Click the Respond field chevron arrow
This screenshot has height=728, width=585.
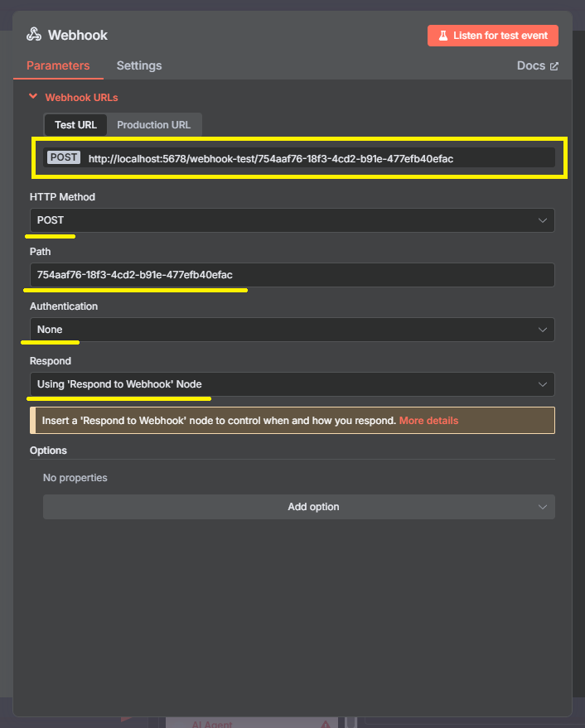point(542,384)
